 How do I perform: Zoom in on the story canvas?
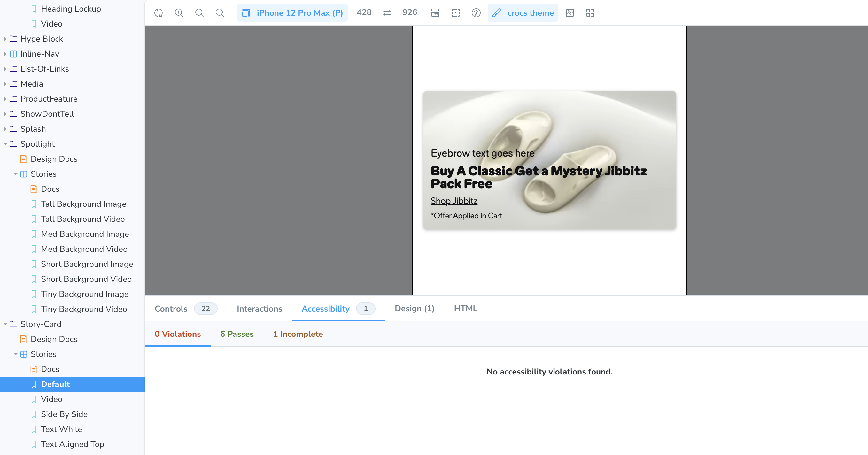click(179, 12)
